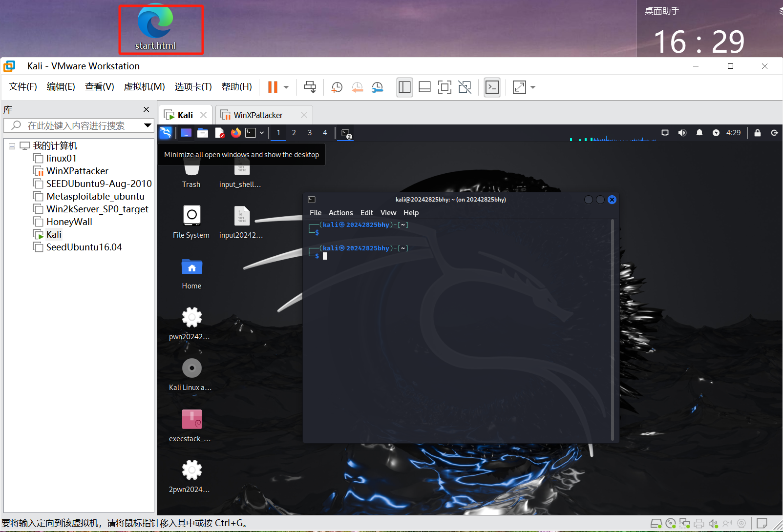This screenshot has height=532, width=783.
Task: Switch to Unity mode
Action: (x=465, y=87)
